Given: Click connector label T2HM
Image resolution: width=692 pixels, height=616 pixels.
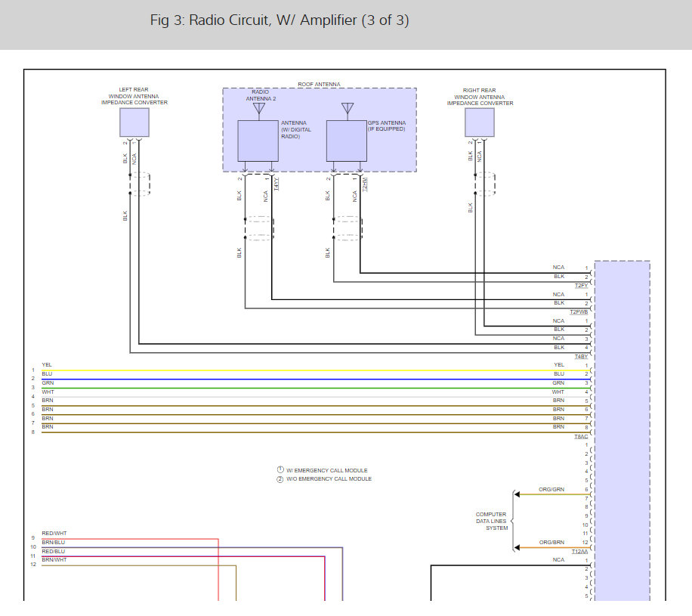Looking at the screenshot, I should [365, 184].
